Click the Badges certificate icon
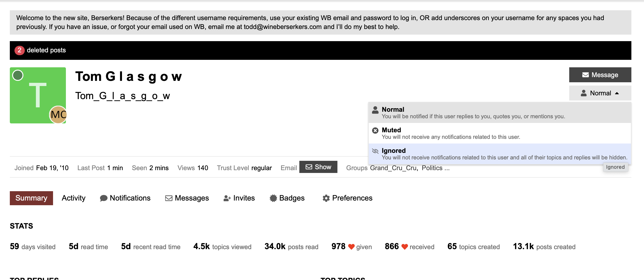This screenshot has height=280, width=644. tap(273, 198)
